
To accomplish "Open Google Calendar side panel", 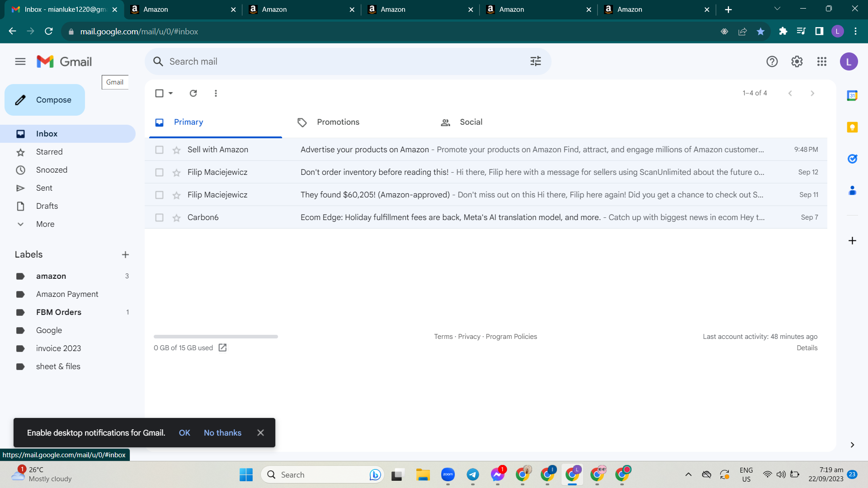I will 852,95.
